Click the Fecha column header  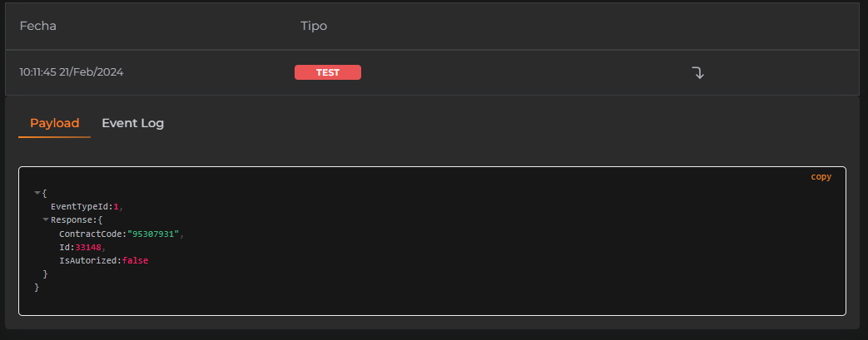coord(37,26)
